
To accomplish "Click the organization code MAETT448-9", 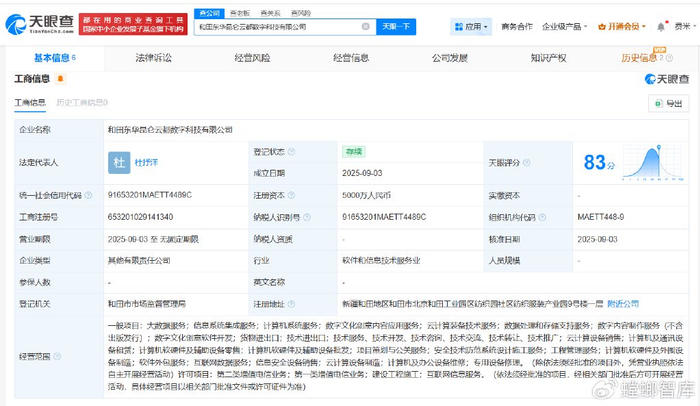I will (600, 217).
